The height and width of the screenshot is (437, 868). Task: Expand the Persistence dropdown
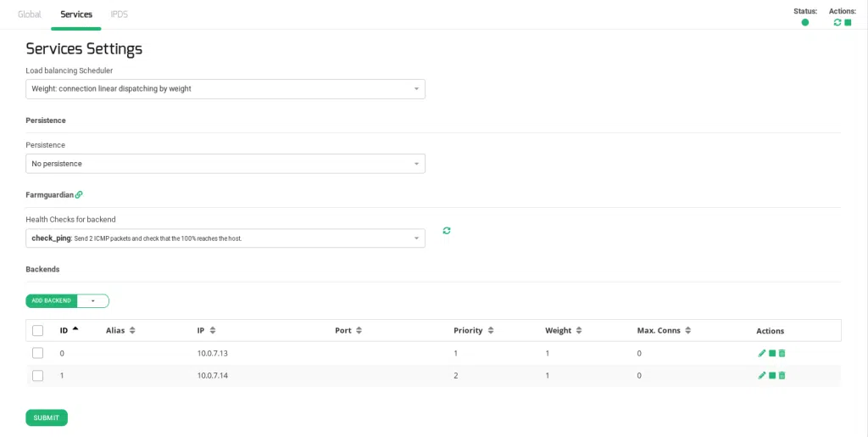tap(225, 164)
